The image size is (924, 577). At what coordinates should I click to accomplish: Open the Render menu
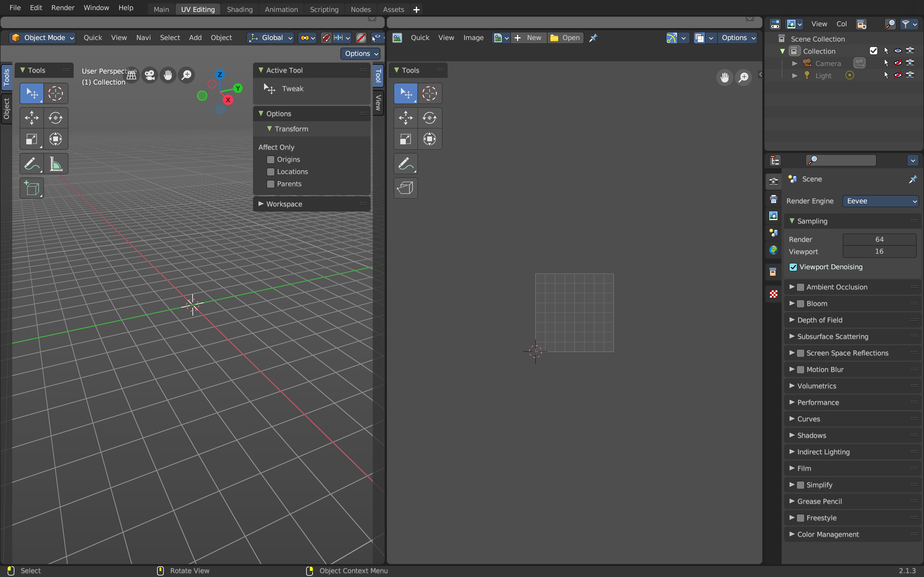[63, 7]
